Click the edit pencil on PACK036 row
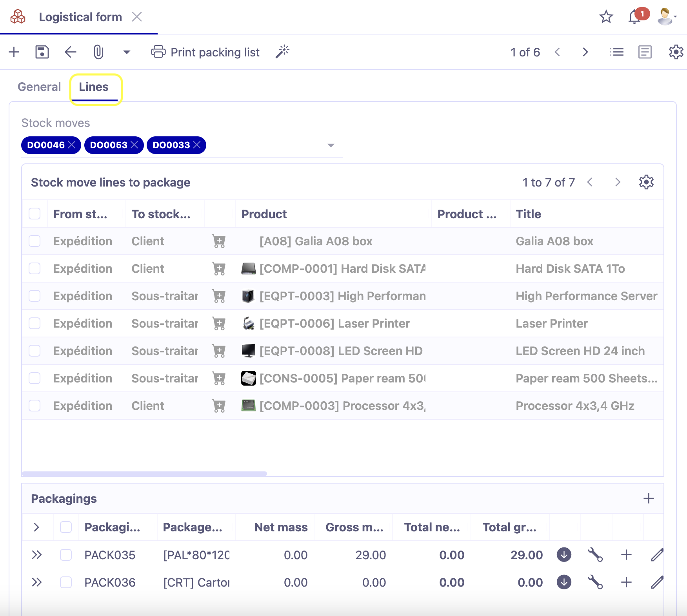This screenshot has height=616, width=687. 657,582
